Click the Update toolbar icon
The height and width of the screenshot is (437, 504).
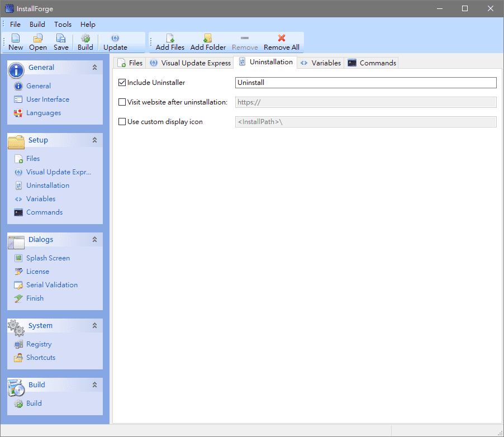(115, 38)
